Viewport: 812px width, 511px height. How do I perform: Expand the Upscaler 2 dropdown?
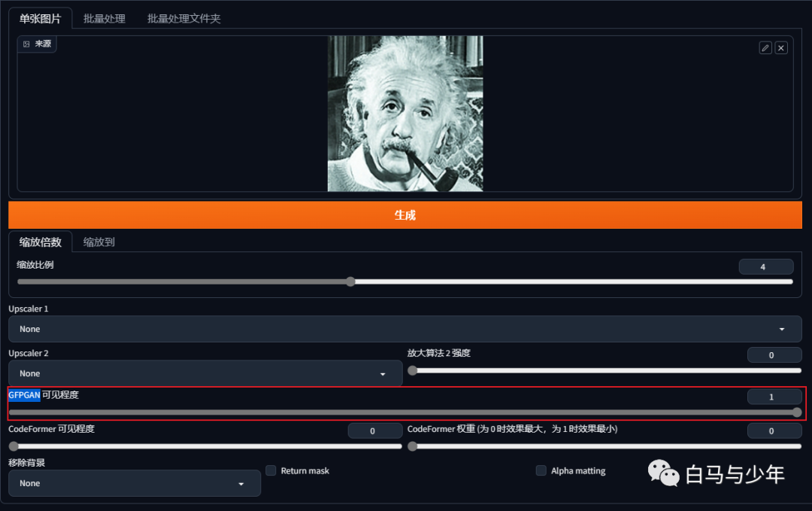(205, 373)
